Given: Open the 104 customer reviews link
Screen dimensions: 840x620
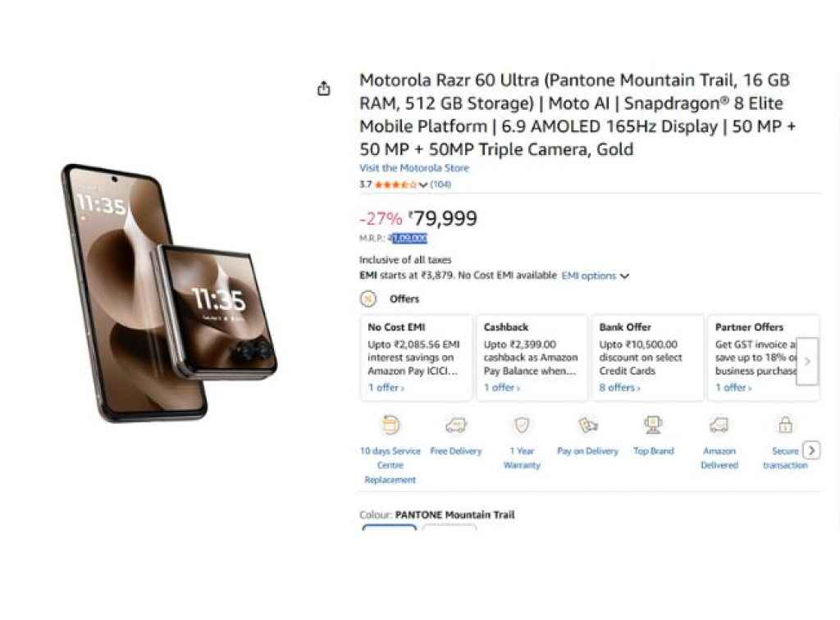Looking at the screenshot, I should (441, 185).
